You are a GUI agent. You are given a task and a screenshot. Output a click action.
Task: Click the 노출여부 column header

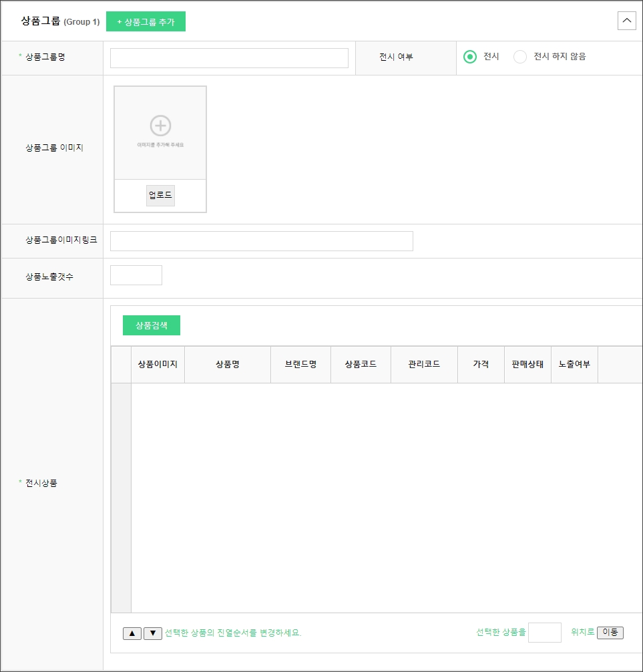[574, 365]
